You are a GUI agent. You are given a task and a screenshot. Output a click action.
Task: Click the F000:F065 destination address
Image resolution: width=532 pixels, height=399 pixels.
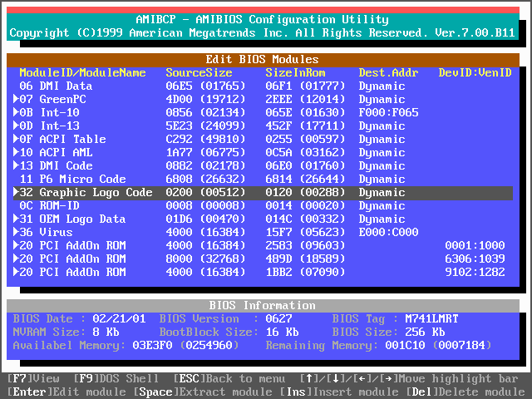tap(388, 112)
